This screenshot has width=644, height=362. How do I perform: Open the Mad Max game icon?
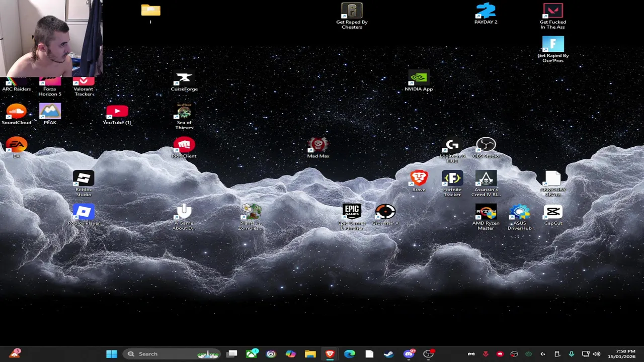pos(318,148)
